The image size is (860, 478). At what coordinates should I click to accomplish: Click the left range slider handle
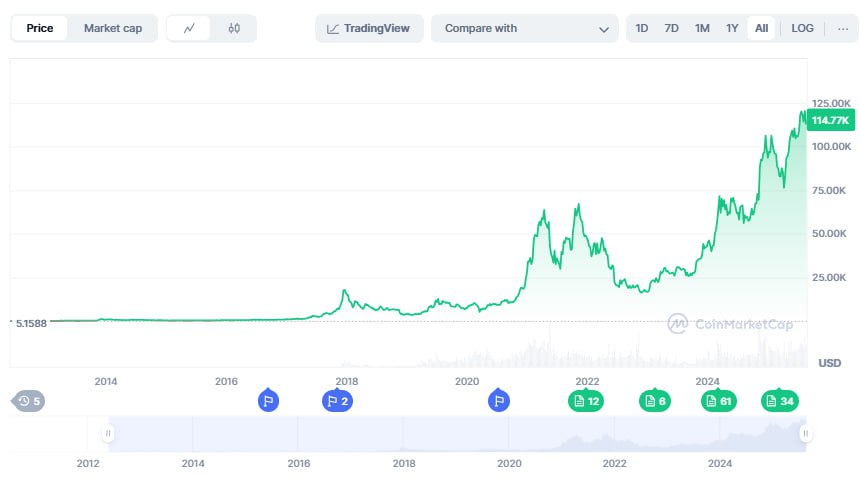coord(108,434)
